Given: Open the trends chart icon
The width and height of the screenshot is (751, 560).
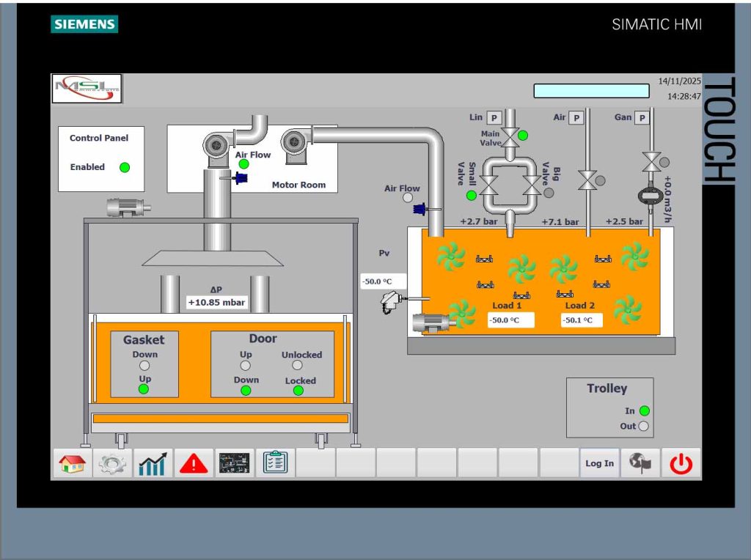Looking at the screenshot, I should coord(153,463).
